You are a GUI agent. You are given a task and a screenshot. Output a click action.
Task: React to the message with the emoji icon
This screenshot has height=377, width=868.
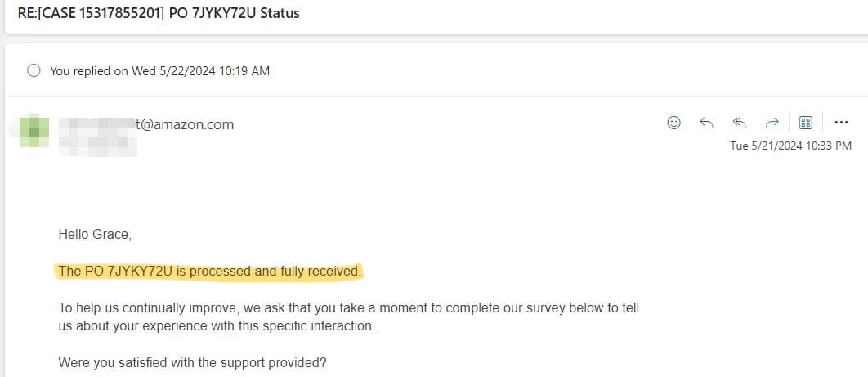pyautogui.click(x=673, y=123)
